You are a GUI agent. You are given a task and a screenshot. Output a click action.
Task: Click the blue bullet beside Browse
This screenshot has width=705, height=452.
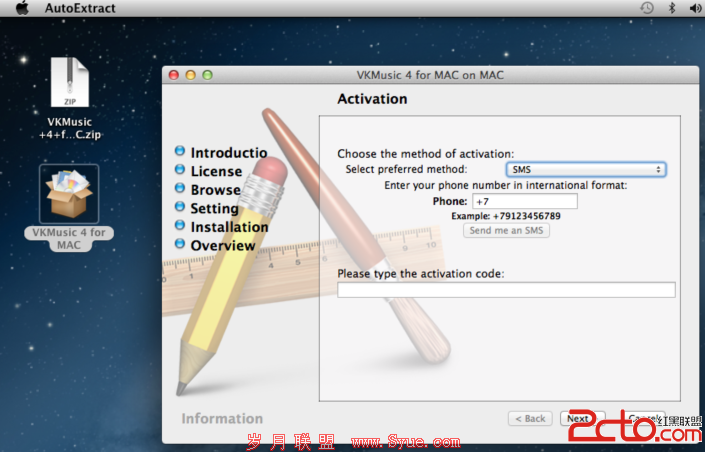[180, 188]
